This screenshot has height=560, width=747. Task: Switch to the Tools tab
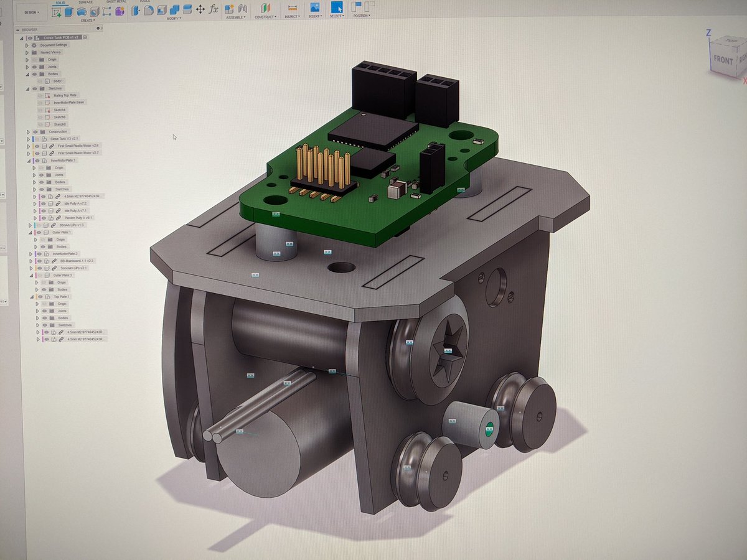[x=144, y=1]
